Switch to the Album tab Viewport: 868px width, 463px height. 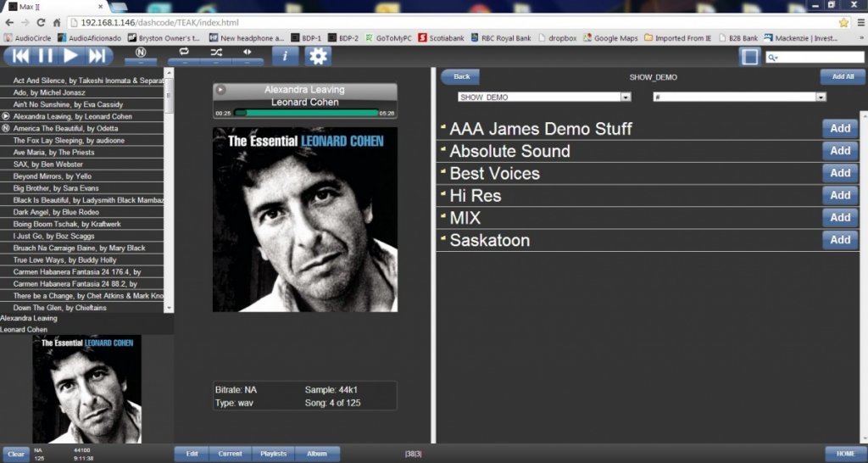[317, 454]
